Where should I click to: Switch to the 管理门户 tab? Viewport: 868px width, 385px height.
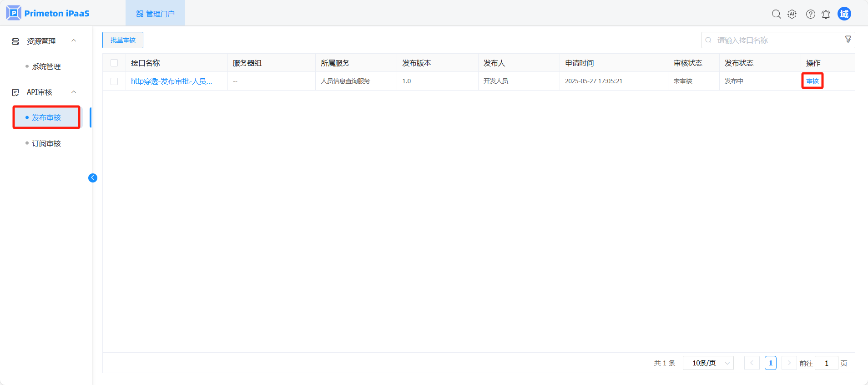tap(156, 14)
